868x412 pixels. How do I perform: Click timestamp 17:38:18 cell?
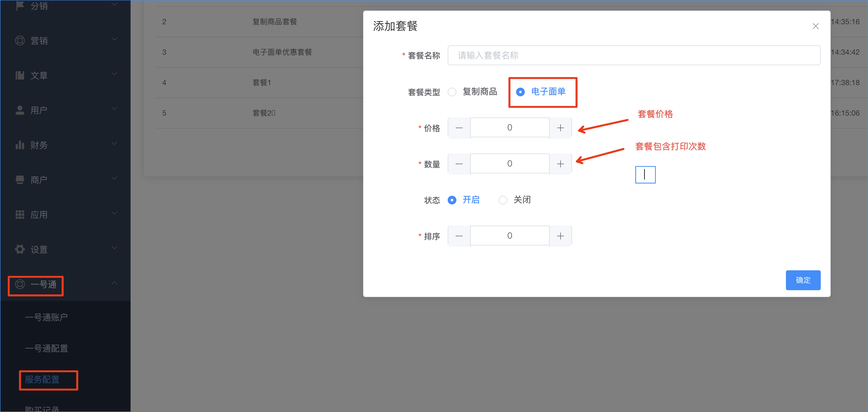[x=845, y=83]
